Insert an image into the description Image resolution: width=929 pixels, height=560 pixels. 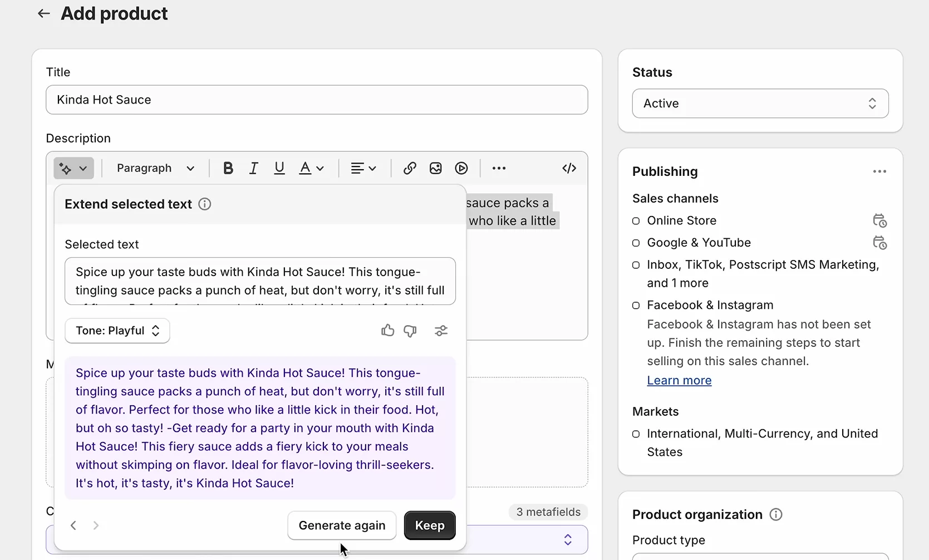click(435, 168)
